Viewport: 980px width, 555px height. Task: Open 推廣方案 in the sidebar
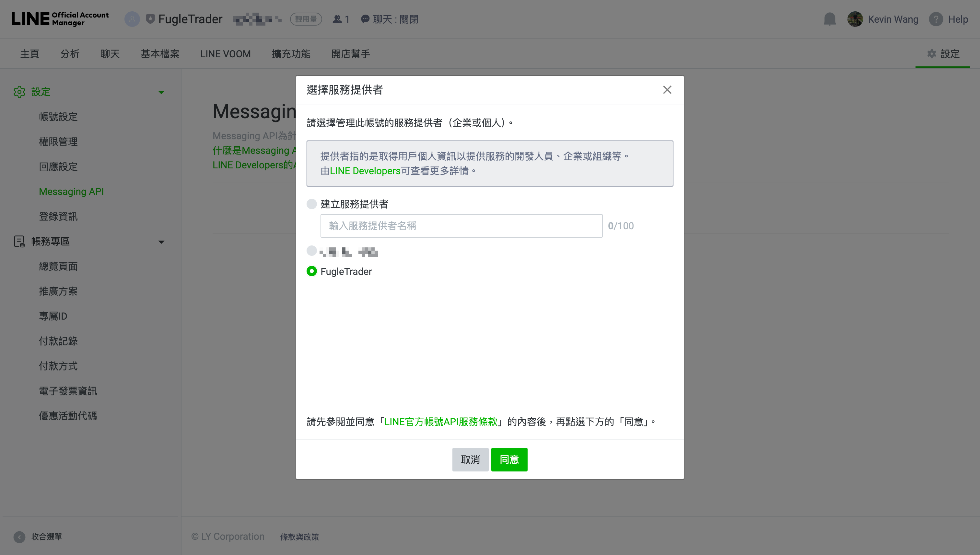click(58, 291)
